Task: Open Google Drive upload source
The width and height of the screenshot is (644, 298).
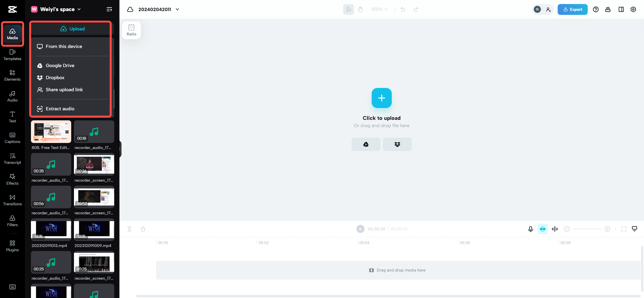Action: click(x=60, y=65)
